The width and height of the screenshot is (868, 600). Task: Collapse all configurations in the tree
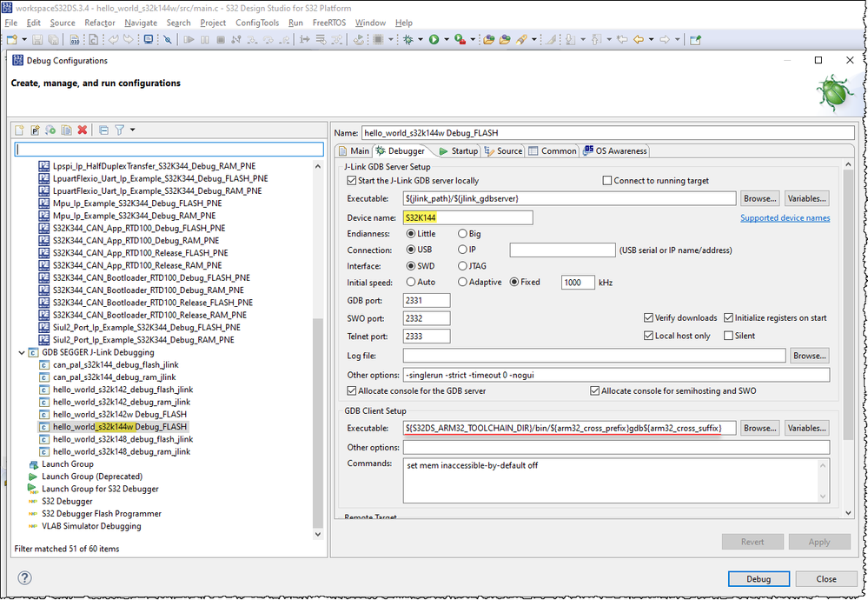pyautogui.click(x=103, y=130)
